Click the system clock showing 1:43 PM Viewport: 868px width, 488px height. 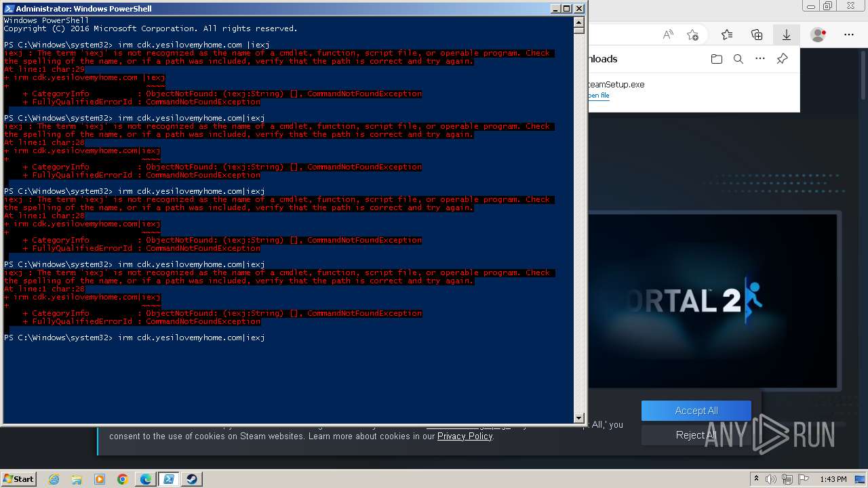(x=833, y=479)
